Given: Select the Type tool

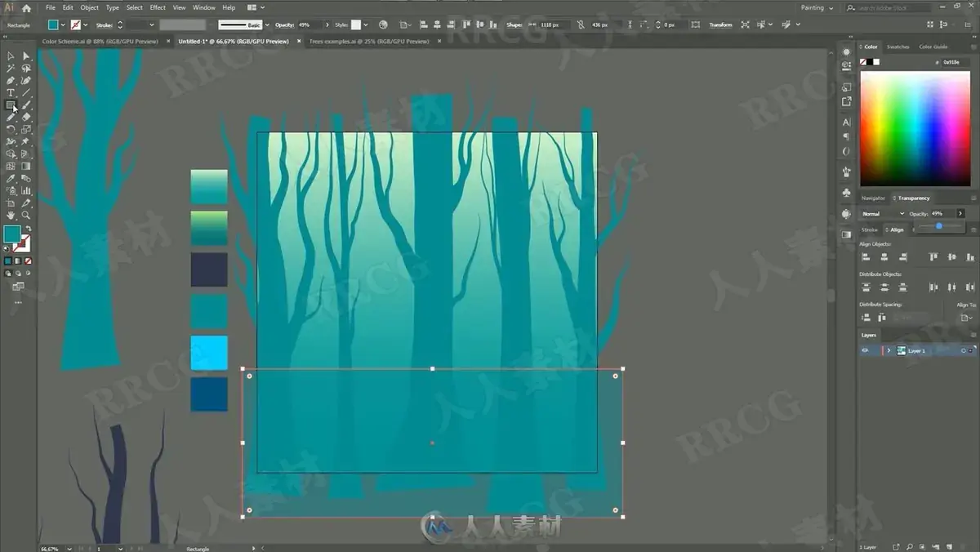Looking at the screenshot, I should tap(11, 93).
